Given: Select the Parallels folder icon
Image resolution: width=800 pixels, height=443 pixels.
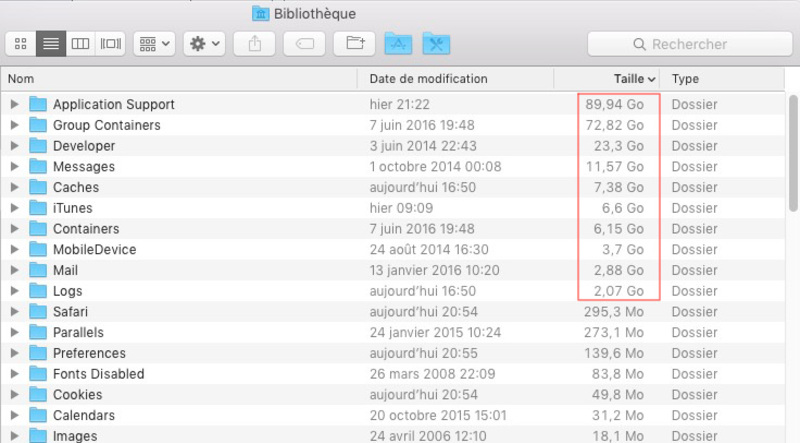Looking at the screenshot, I should click(38, 332).
